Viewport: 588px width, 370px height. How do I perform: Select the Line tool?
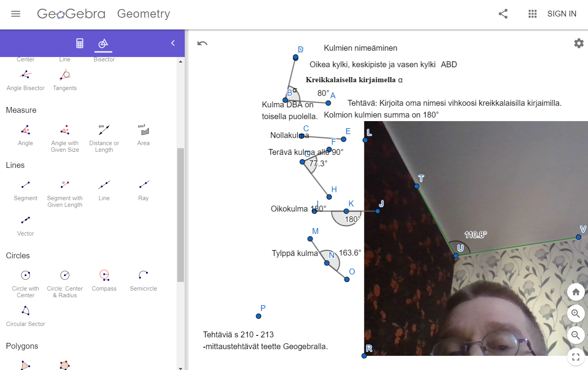(x=104, y=190)
